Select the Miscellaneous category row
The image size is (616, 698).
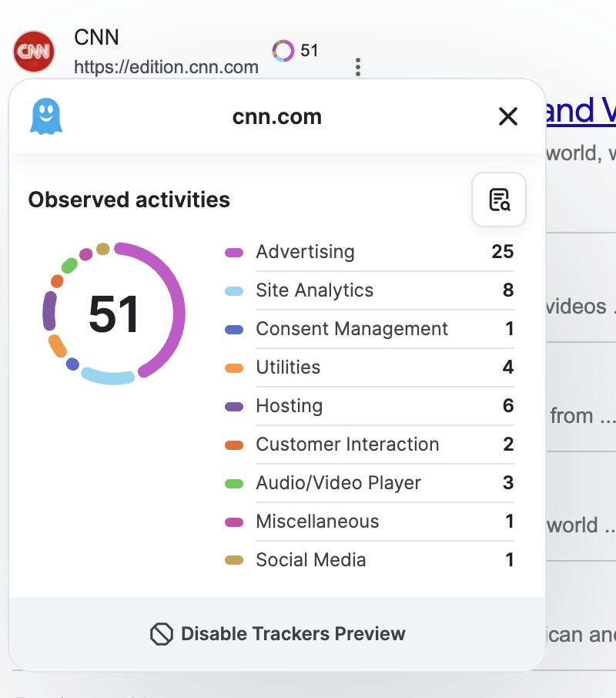click(369, 522)
